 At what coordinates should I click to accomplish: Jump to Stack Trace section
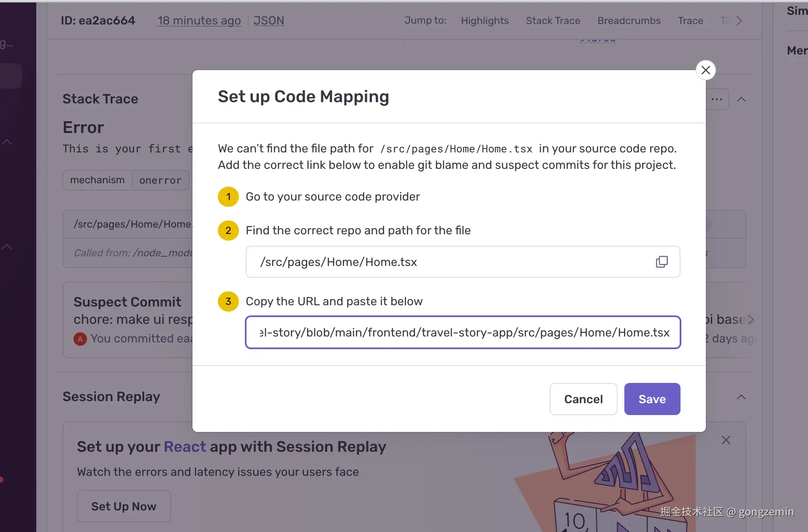[553, 20]
